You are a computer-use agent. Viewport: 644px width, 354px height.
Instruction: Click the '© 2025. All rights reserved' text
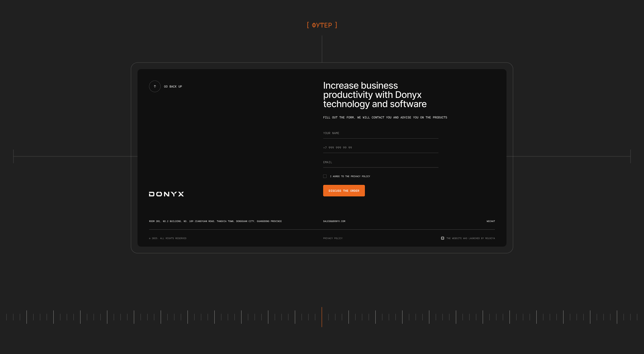pos(168,239)
